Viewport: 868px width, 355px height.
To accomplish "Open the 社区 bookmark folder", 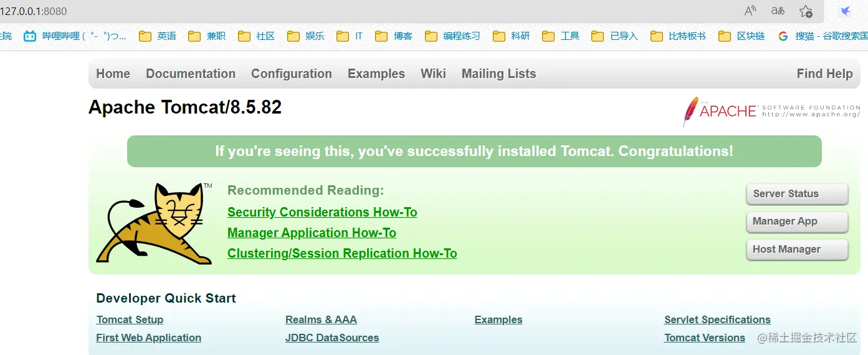I will tap(256, 36).
